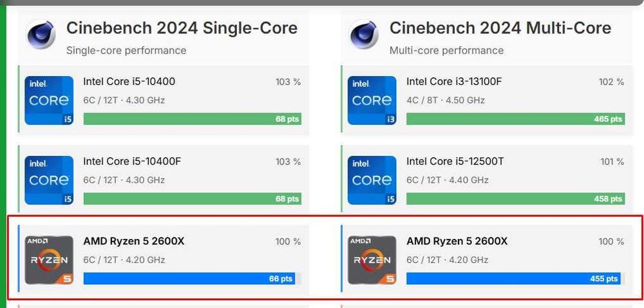Click the Cinebench 2024 Multi-Core heading
This screenshot has width=644, height=308.
coord(500,28)
